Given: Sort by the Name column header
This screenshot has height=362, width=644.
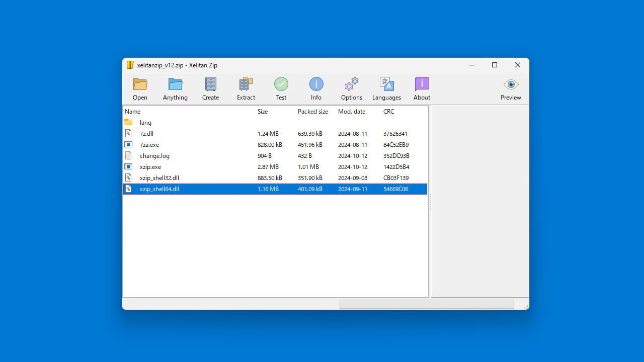Looking at the screenshot, I should (133, 112).
